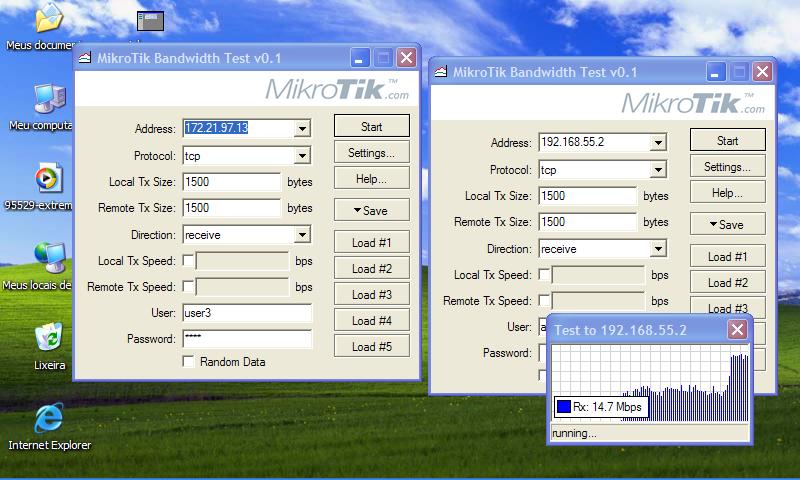Image resolution: width=800 pixels, height=480 pixels.
Task: Expand Direction dropdown in right window
Action: point(658,249)
